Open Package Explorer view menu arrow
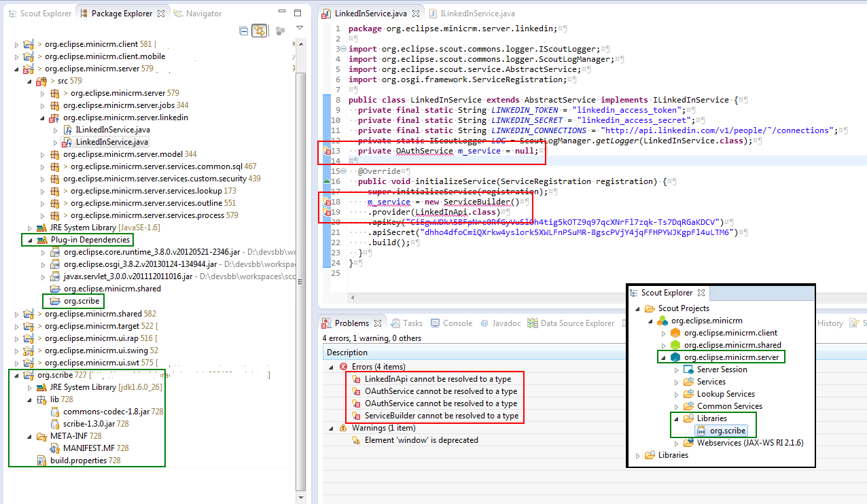This screenshot has width=867, height=504. tap(299, 28)
